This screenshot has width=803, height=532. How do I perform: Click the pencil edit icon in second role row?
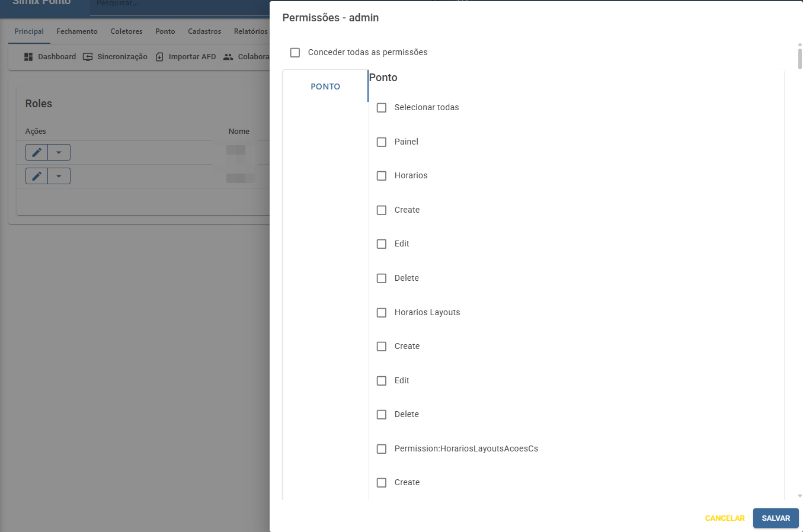point(37,176)
